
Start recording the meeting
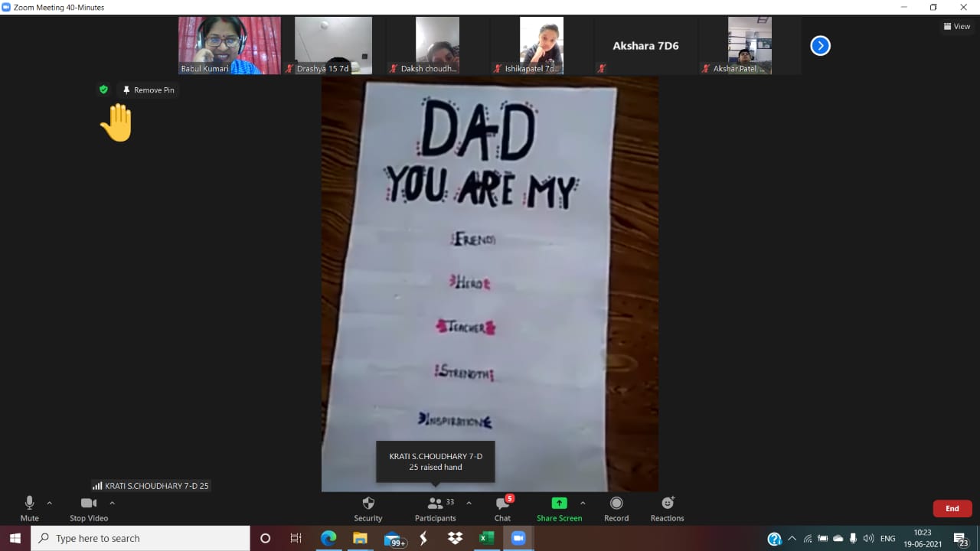click(x=616, y=508)
